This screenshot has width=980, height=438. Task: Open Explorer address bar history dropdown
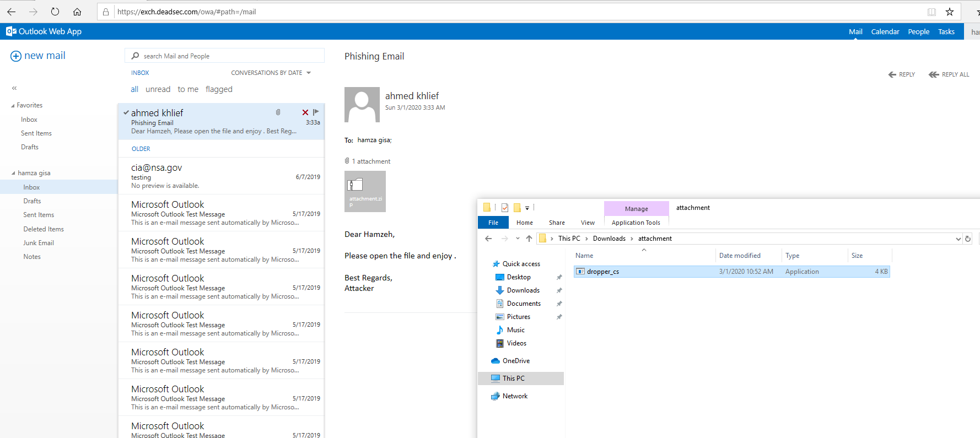click(x=959, y=239)
